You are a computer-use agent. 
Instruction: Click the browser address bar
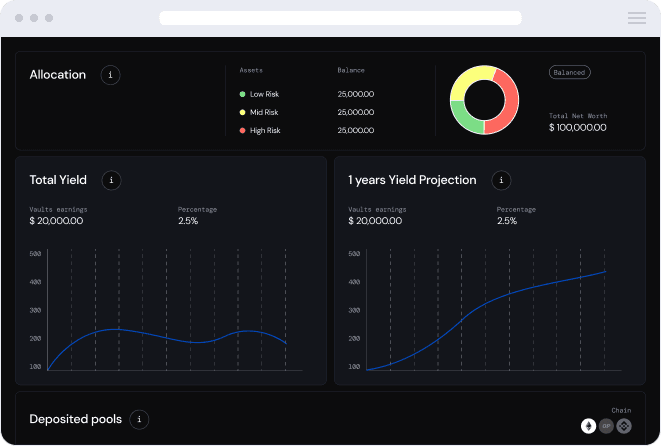point(340,18)
